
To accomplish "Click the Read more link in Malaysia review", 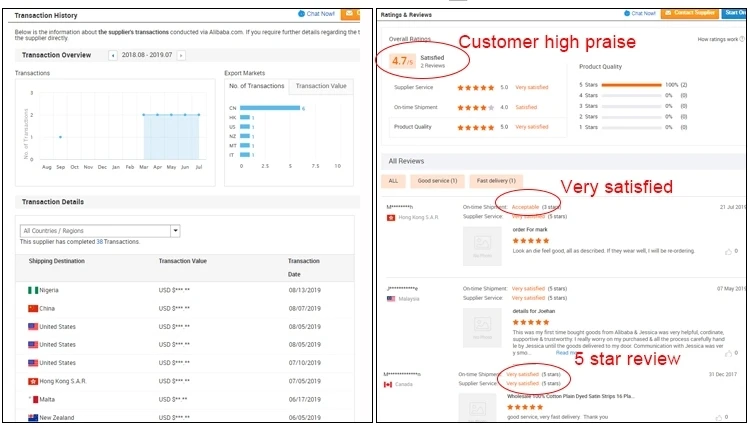I will point(566,352).
